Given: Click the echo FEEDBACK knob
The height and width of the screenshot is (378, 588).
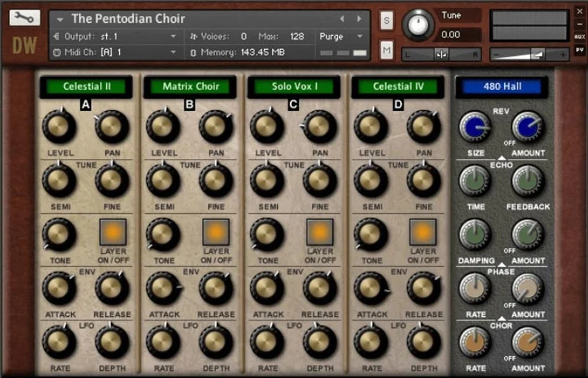Looking at the screenshot, I should click(527, 181).
